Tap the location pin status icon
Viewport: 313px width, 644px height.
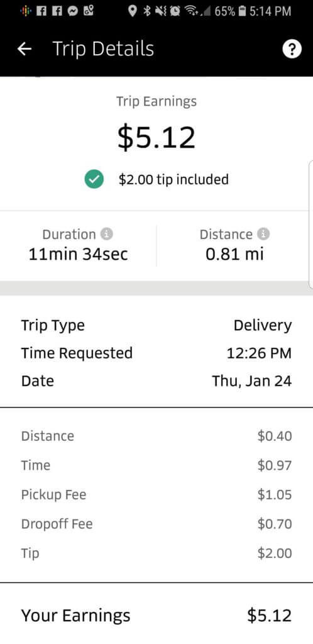[132, 11]
